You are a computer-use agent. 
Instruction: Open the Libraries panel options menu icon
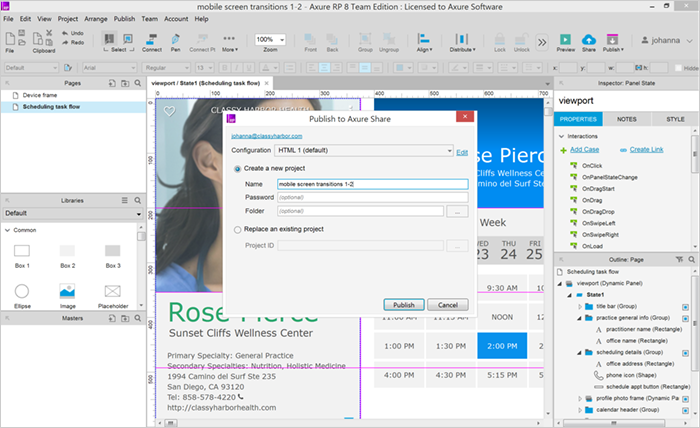(125, 200)
